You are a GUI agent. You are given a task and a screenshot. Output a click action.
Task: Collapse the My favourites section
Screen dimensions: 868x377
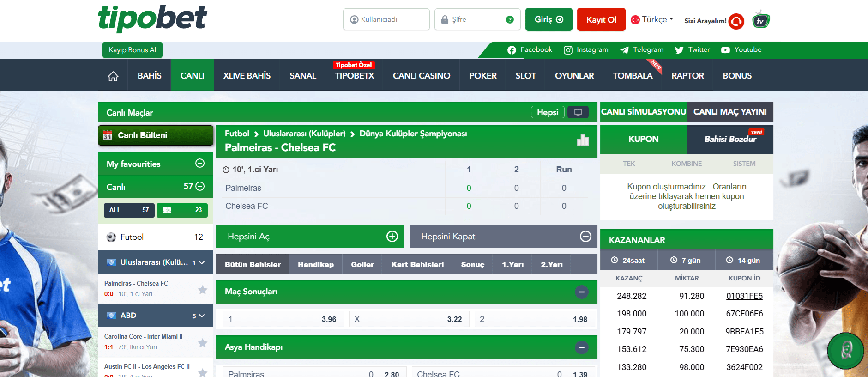[200, 164]
